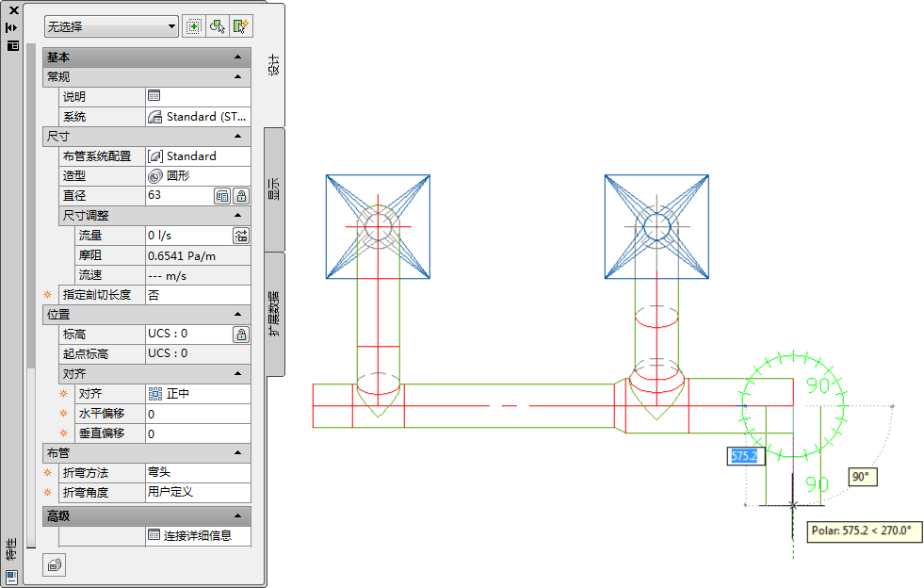Click the 造型 圆形 shape value
The width and height of the screenshot is (924, 588).
click(198, 176)
